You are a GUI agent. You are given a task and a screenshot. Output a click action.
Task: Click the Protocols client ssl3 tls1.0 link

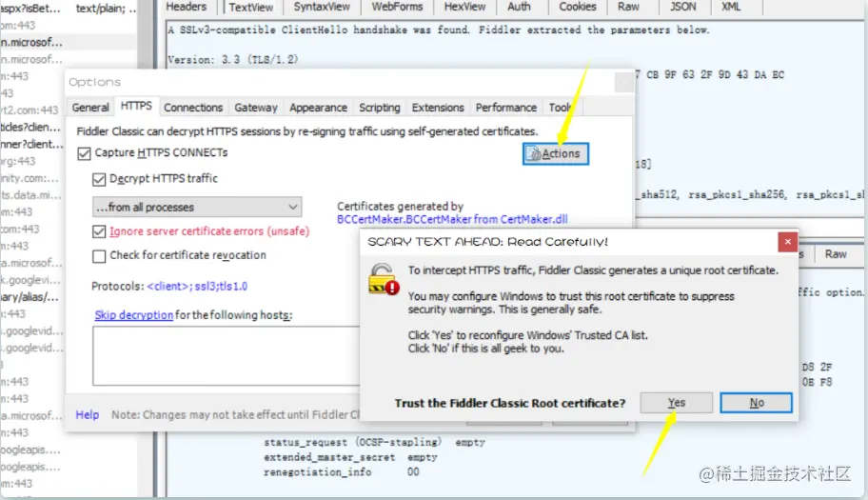[197, 287]
